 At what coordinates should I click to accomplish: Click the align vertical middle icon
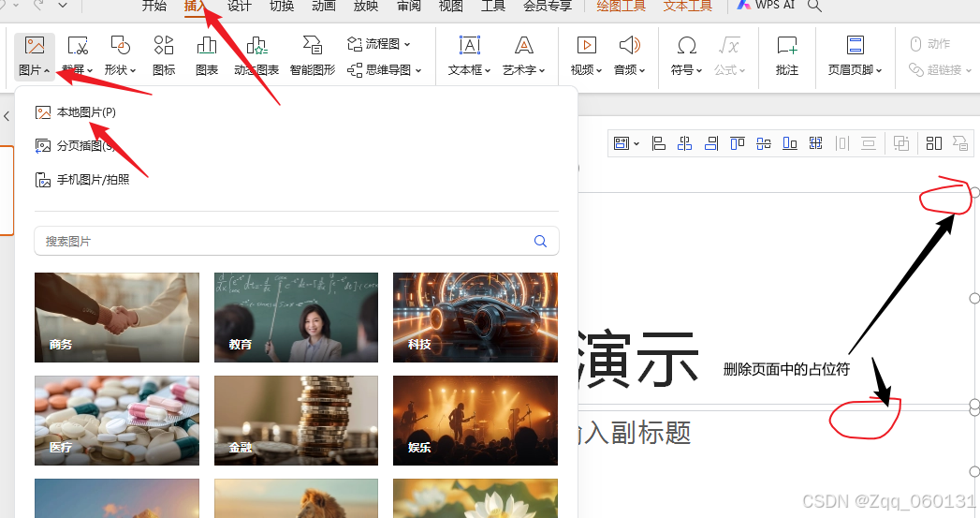click(x=764, y=143)
